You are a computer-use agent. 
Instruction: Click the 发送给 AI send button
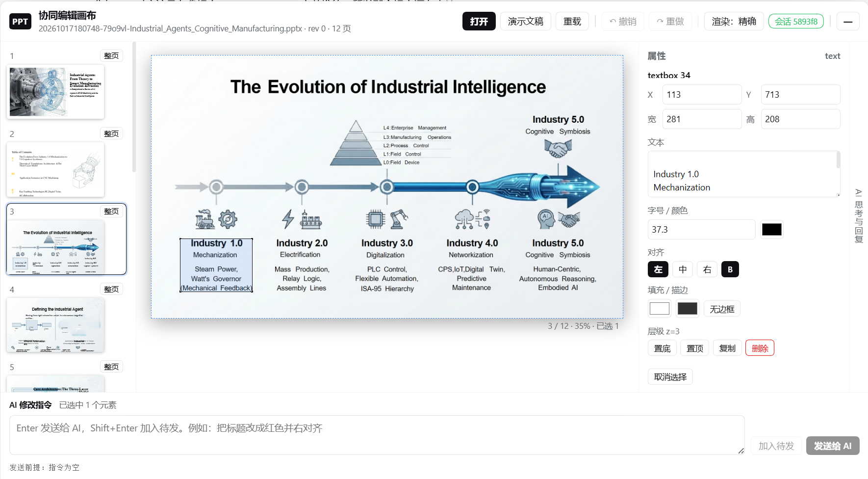pos(833,446)
